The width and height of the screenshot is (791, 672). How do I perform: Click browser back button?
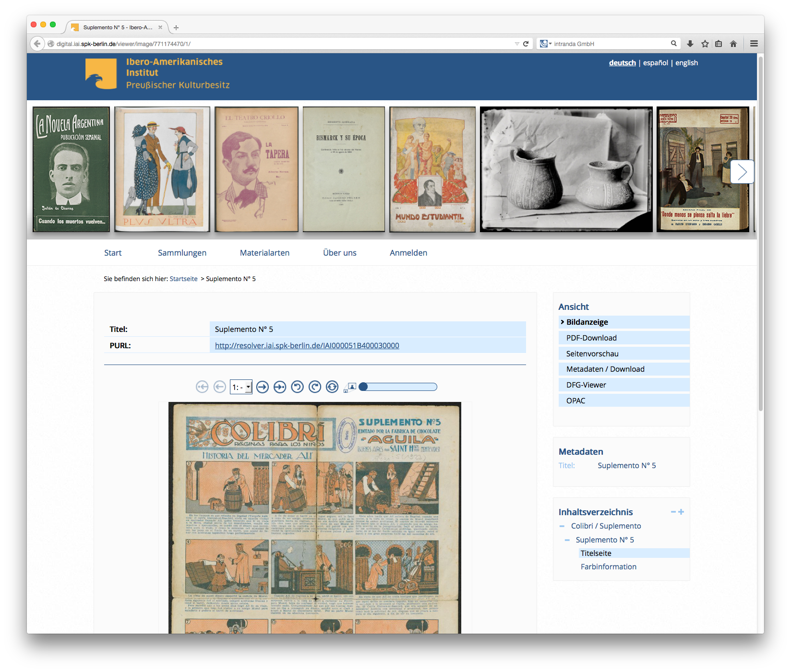click(x=37, y=44)
